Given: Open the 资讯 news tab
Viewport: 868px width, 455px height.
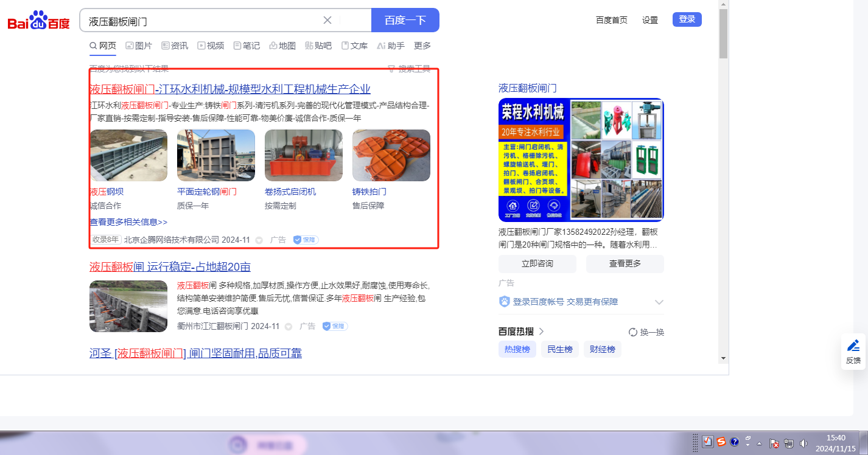Looking at the screenshot, I should pyautogui.click(x=175, y=46).
